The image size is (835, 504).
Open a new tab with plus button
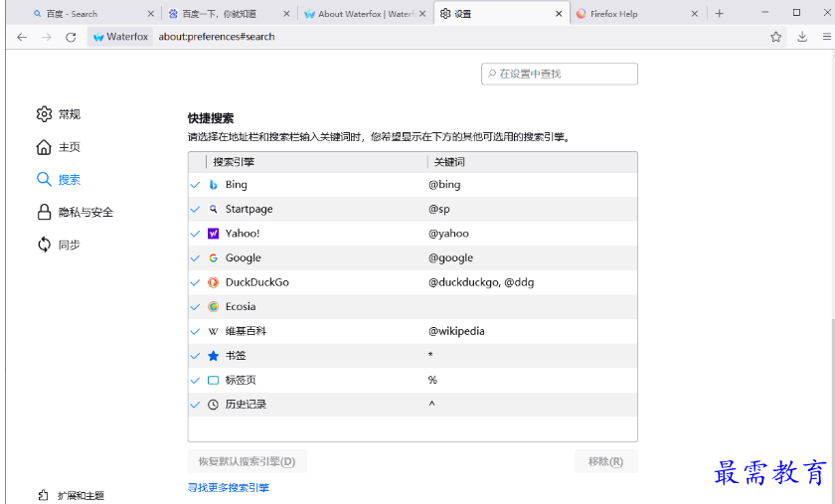[720, 14]
